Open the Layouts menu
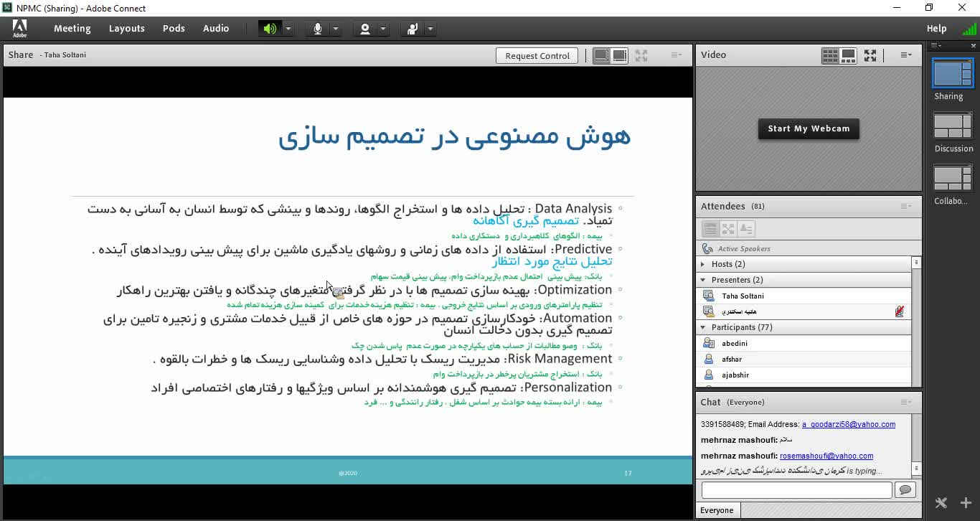The width and height of the screenshot is (980, 521). click(x=126, y=29)
